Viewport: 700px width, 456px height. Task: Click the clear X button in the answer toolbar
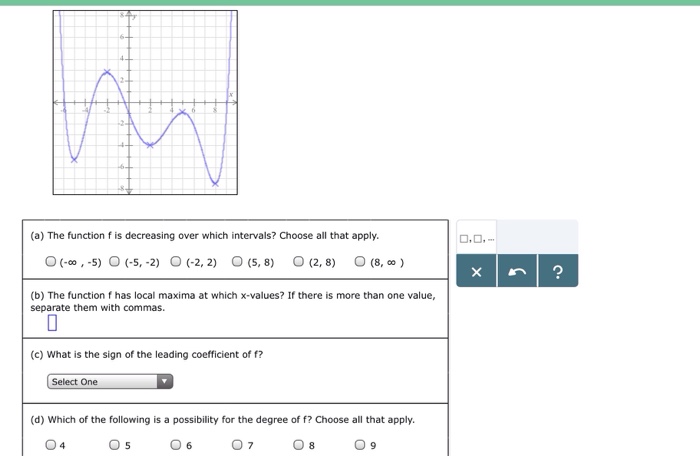click(x=476, y=271)
